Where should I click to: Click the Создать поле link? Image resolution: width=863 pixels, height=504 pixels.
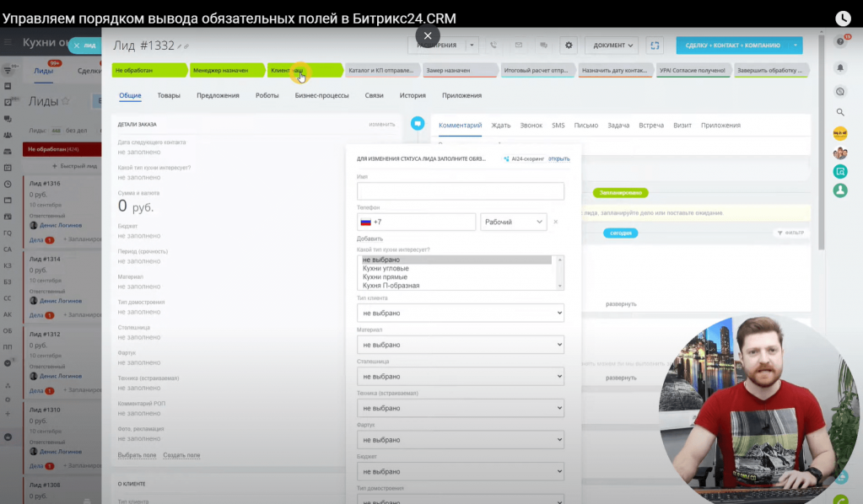[x=181, y=455]
